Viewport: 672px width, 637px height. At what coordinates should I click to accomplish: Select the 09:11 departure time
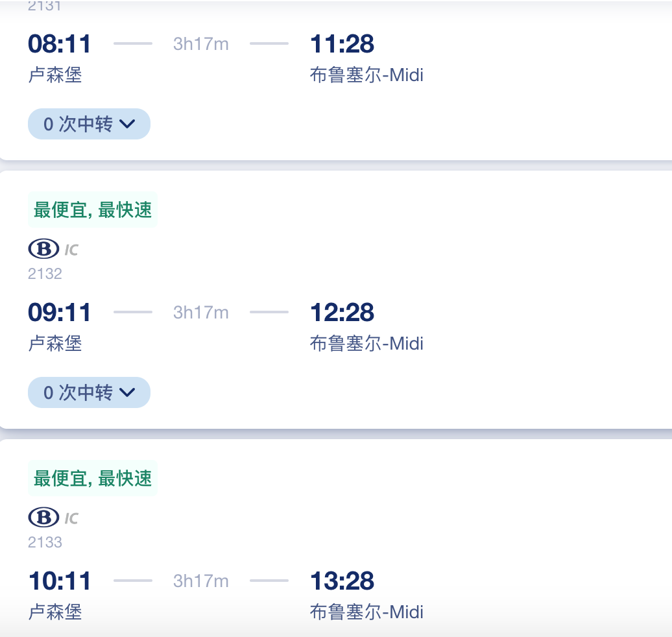point(60,312)
